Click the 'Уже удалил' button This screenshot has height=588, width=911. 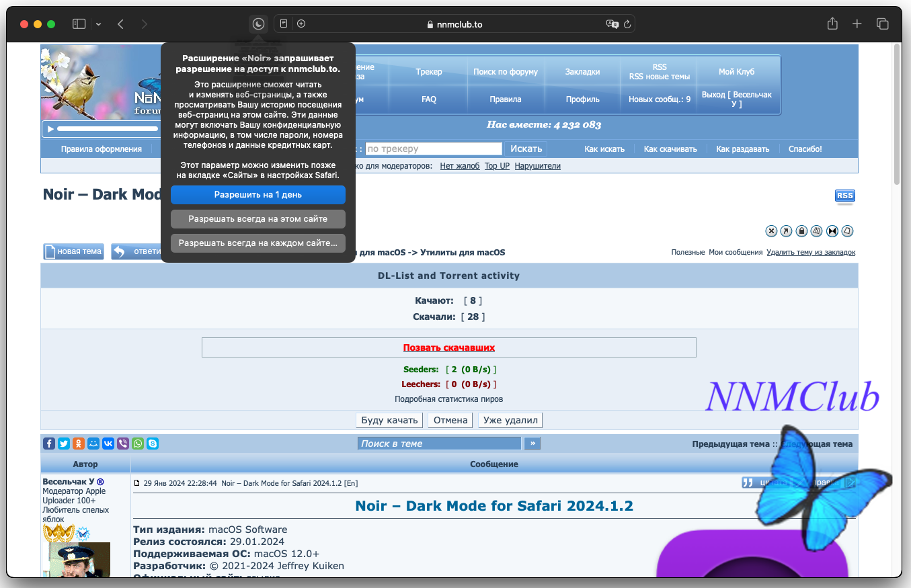[510, 421]
